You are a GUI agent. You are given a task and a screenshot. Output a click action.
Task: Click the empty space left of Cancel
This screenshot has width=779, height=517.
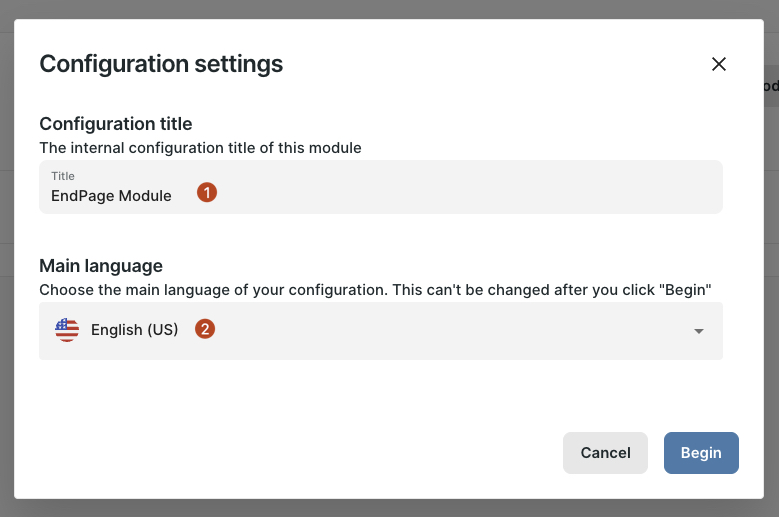pyautogui.click(x=300, y=453)
